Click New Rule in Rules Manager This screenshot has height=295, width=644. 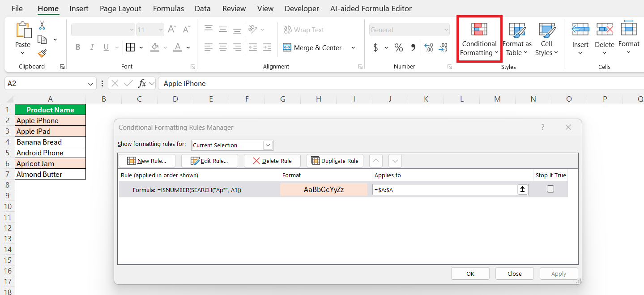[x=147, y=161]
